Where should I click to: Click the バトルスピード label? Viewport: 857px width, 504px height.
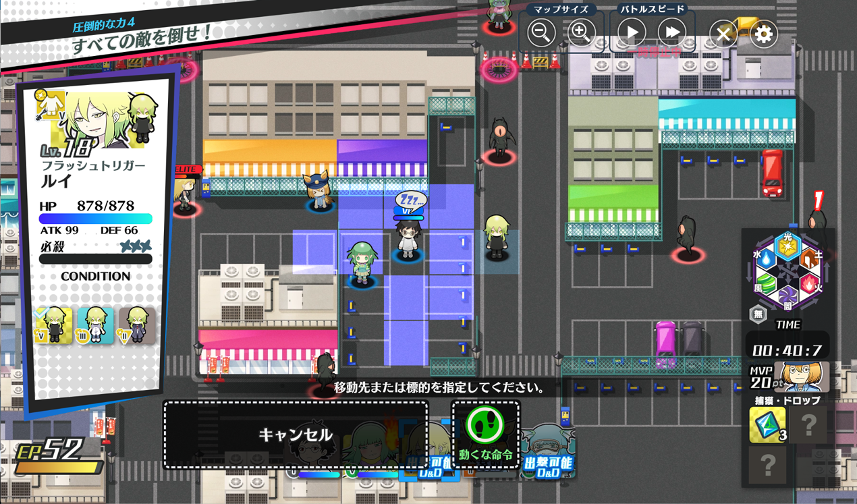click(x=652, y=9)
